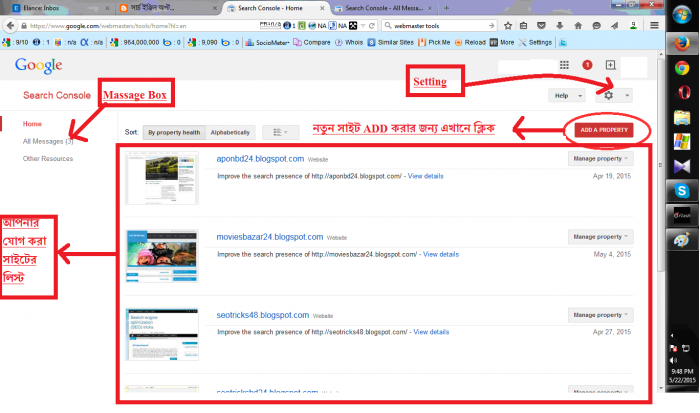The width and height of the screenshot is (700, 413).
Task: Sort by property health
Action: coord(174,132)
